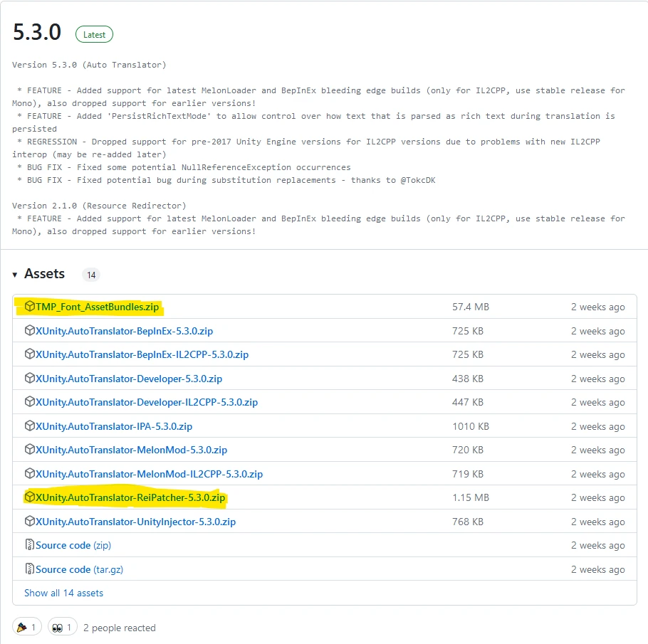Click the 1.15 MB size of ReiPatcher zip
Screen dimensions: 648x644
(x=471, y=497)
